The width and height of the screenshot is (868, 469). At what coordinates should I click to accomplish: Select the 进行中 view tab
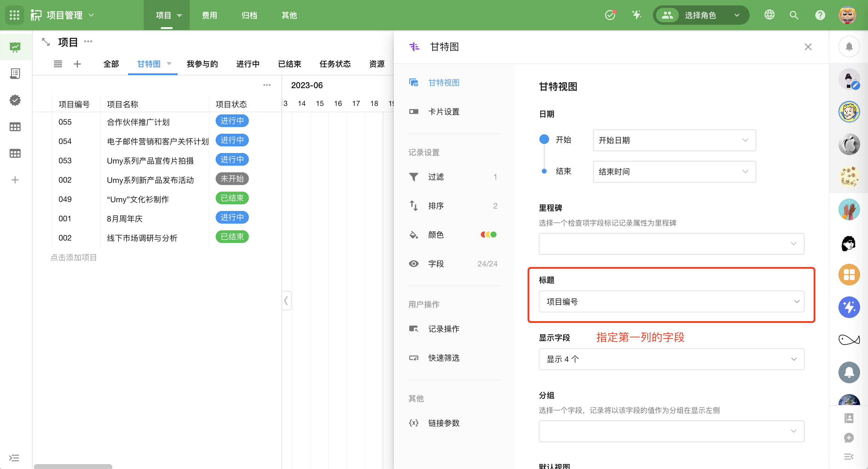click(248, 64)
